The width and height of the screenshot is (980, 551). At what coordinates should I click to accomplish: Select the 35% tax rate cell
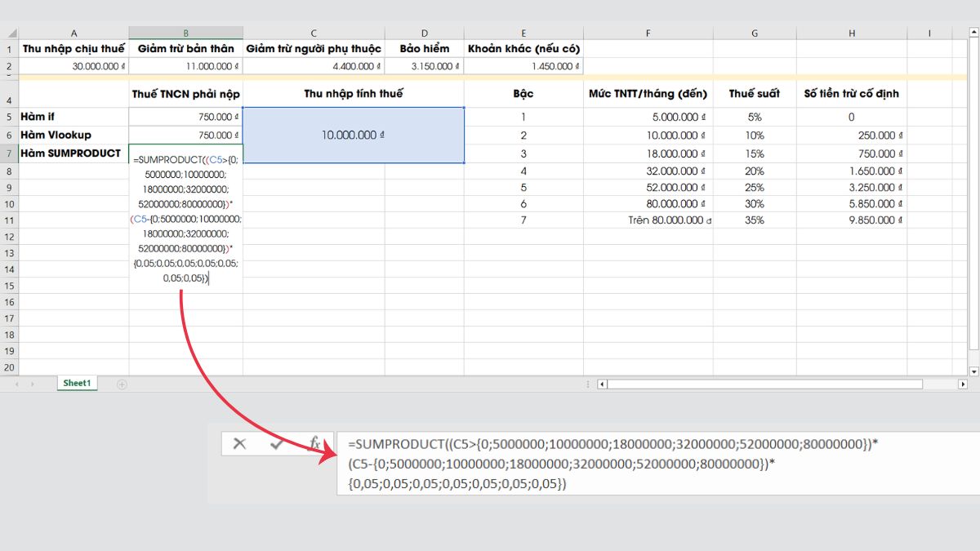pyautogui.click(x=754, y=220)
